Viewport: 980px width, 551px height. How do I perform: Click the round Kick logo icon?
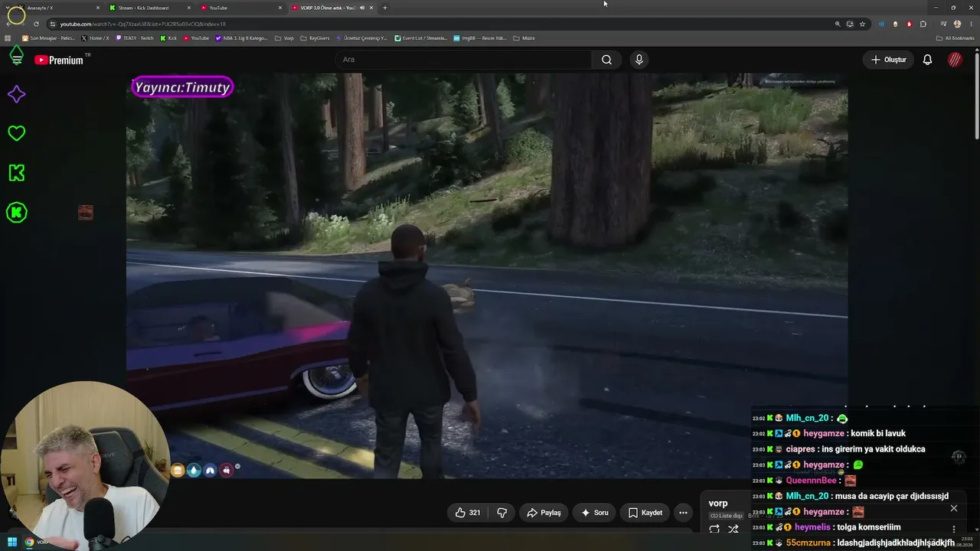click(16, 213)
